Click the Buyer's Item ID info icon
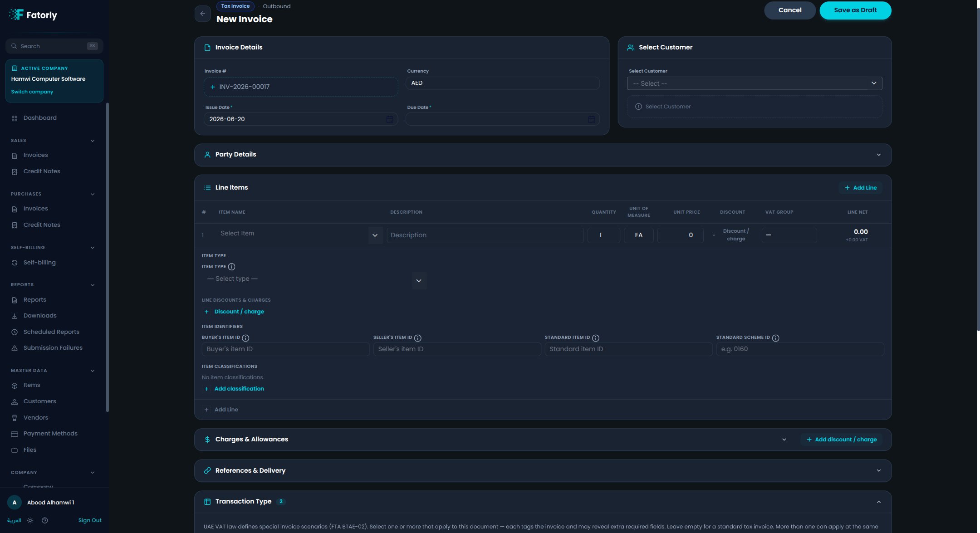980x533 pixels. pos(245,338)
